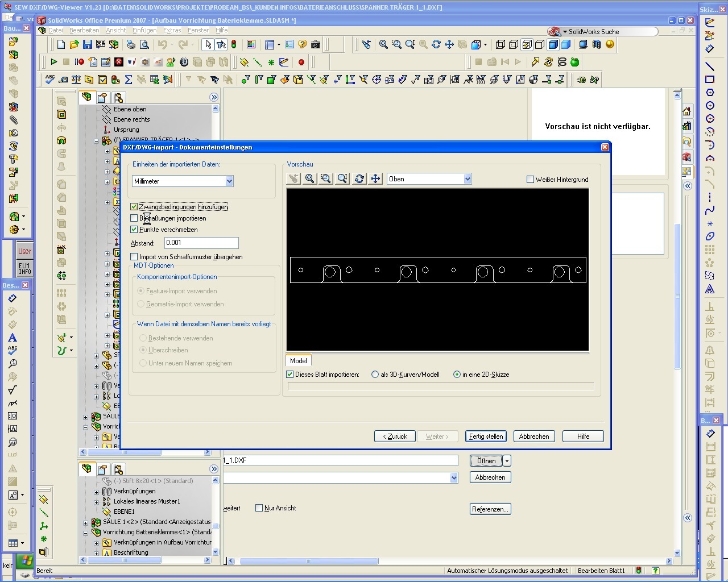728x582 pixels.
Task: Expand Verknüpfungen node in lower tree
Action: pyautogui.click(x=96, y=491)
